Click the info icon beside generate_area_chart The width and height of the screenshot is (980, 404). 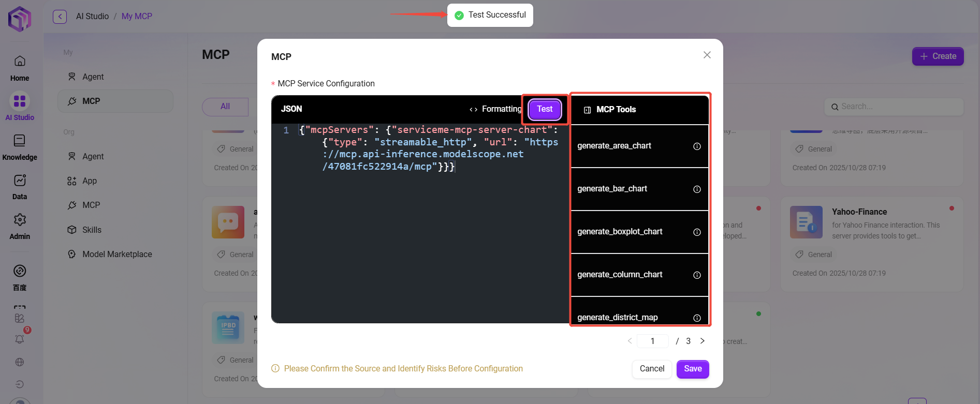pos(697,146)
